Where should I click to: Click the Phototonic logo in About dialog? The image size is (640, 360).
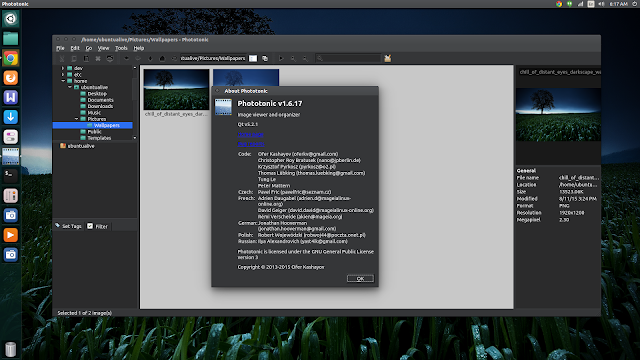tap(223, 107)
